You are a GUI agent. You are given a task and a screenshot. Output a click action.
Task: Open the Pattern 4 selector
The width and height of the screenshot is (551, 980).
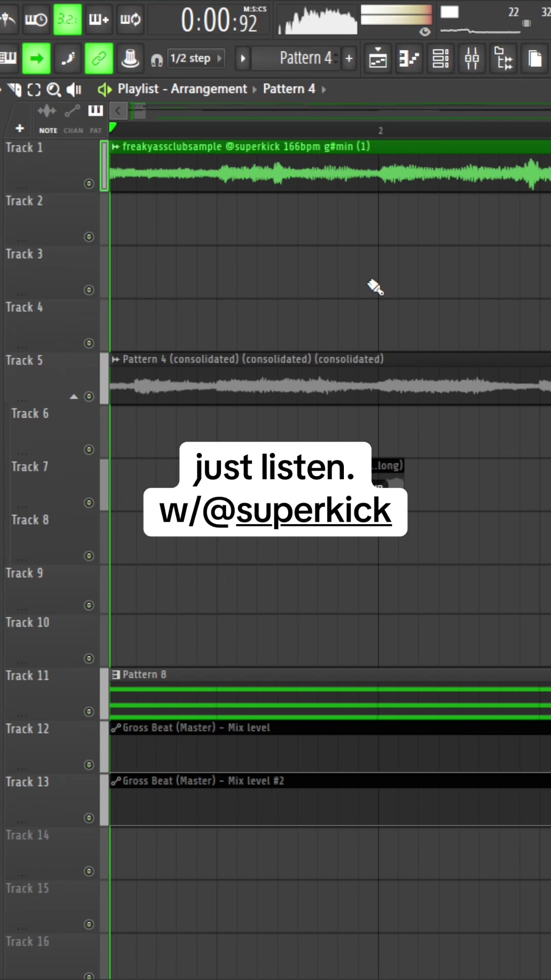pyautogui.click(x=297, y=58)
